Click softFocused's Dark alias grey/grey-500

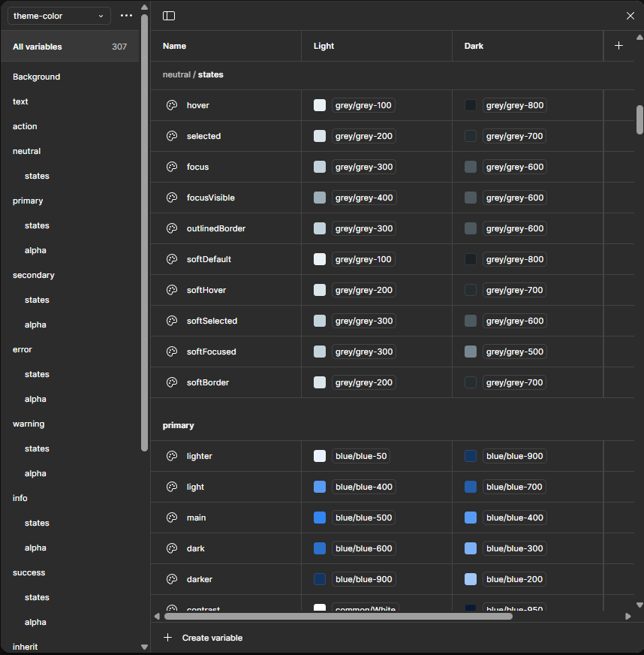click(x=515, y=352)
